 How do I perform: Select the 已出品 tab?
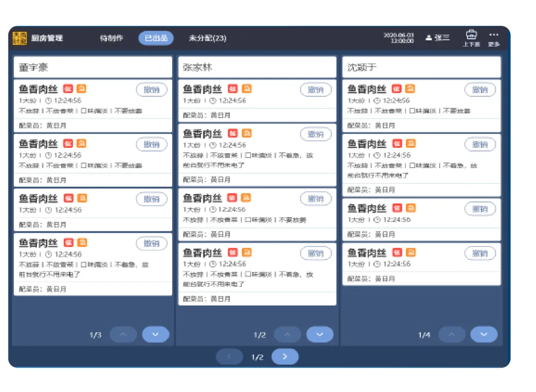(x=156, y=38)
